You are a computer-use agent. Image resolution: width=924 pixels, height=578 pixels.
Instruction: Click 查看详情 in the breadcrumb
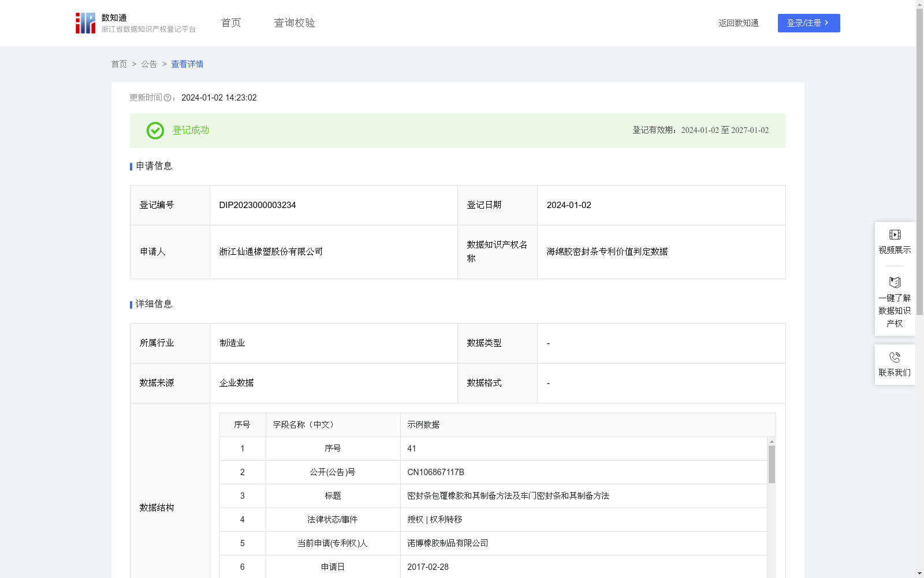[x=187, y=64]
